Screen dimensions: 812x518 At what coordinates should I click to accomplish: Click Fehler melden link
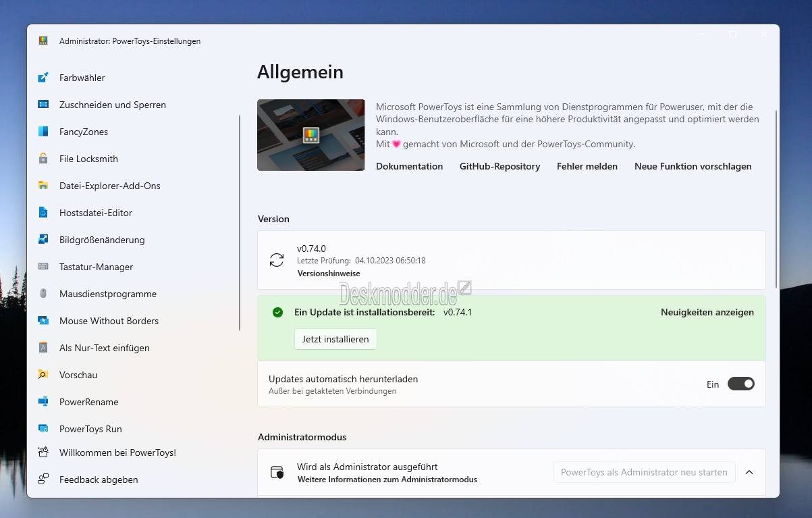587,166
